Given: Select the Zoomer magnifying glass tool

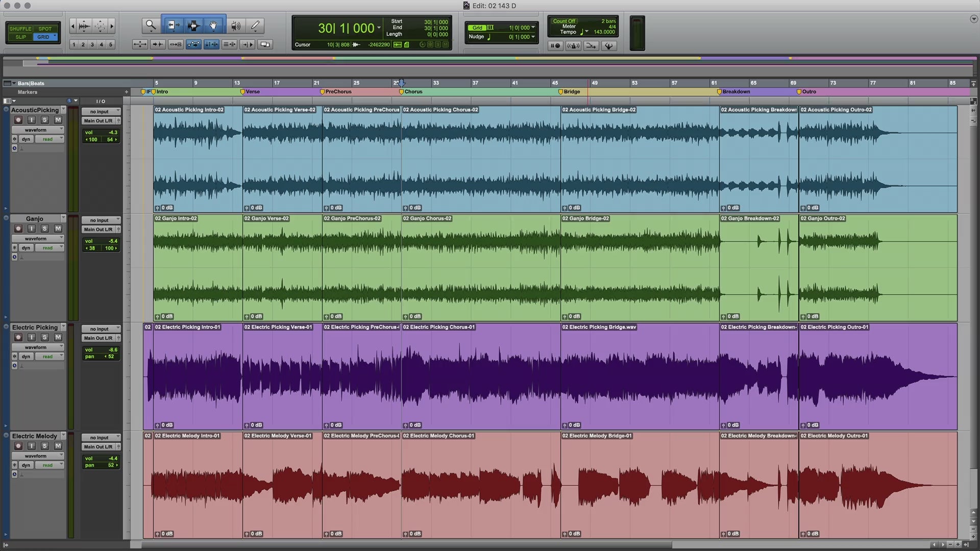Looking at the screenshot, I should 150,25.
